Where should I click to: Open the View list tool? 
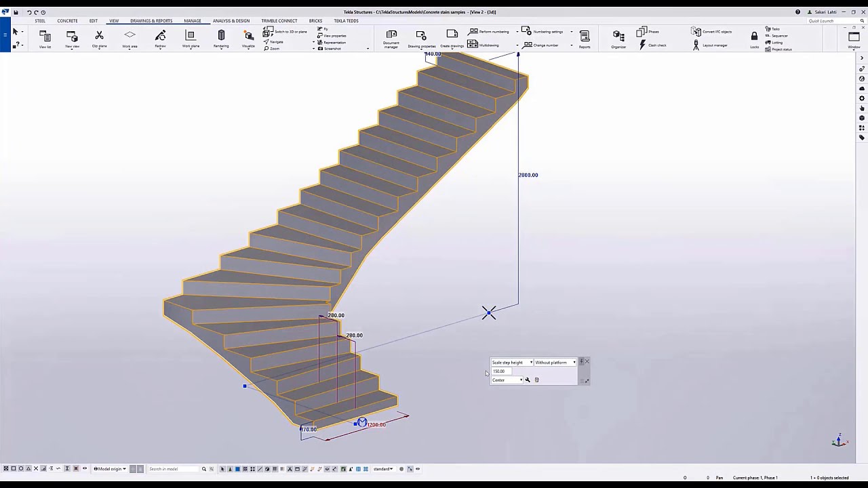[45, 39]
